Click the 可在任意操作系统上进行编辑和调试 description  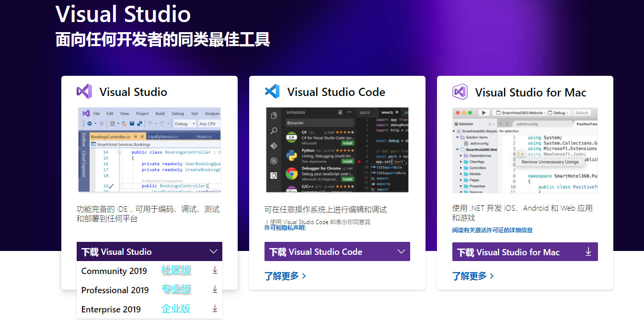(326, 210)
